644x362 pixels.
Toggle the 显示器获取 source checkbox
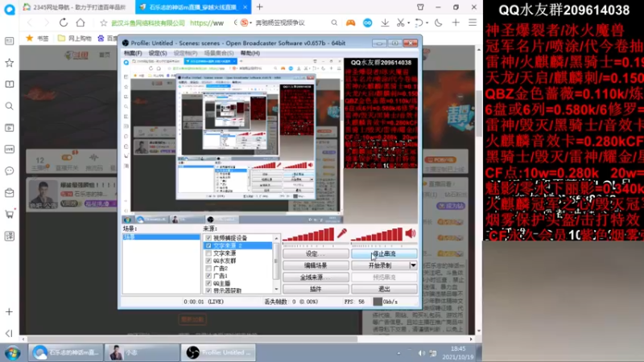tap(208, 290)
